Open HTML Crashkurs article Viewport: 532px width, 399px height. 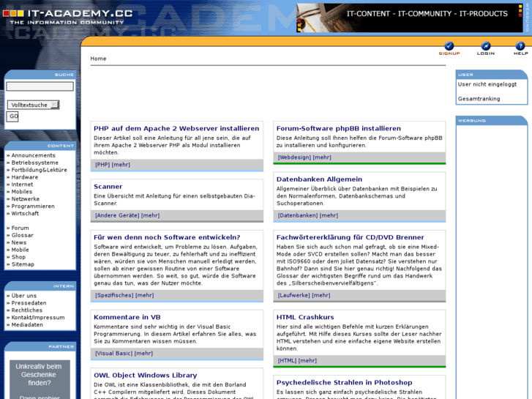pyautogui.click(x=305, y=317)
